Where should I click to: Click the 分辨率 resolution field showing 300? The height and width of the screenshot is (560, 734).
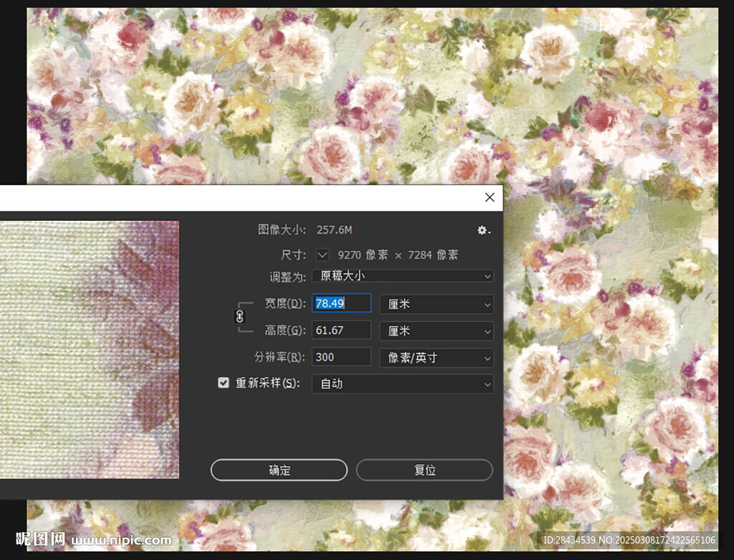[x=342, y=357]
